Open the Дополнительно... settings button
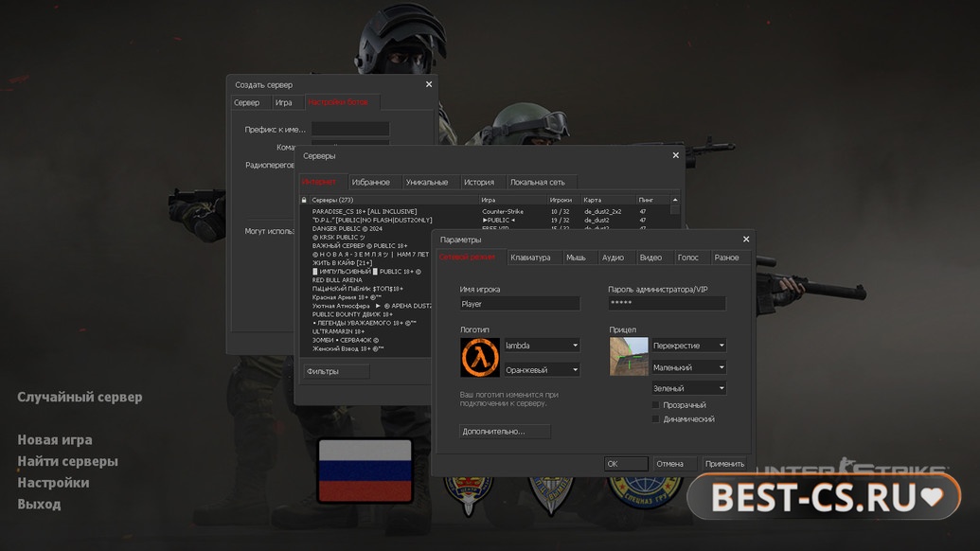 coord(505,431)
